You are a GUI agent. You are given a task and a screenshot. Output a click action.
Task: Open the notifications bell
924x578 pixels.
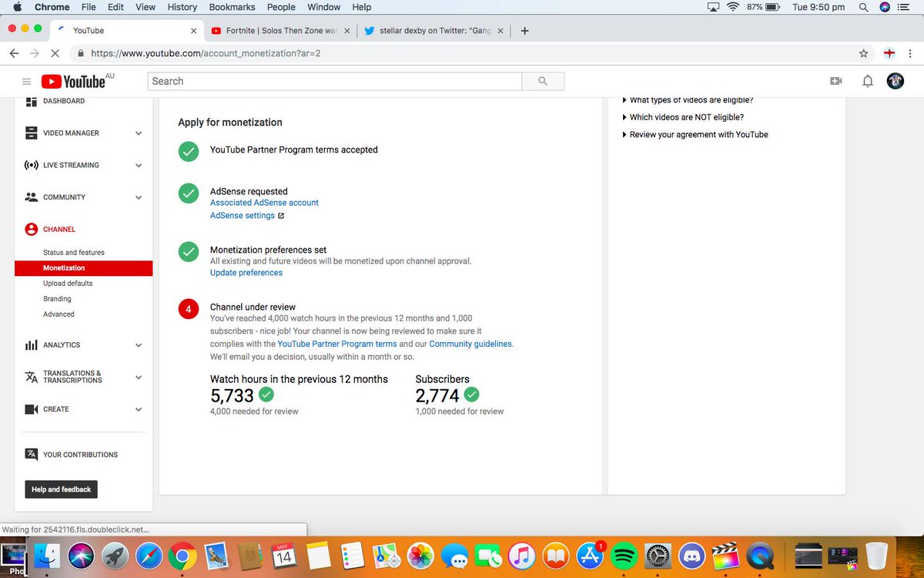tap(868, 81)
